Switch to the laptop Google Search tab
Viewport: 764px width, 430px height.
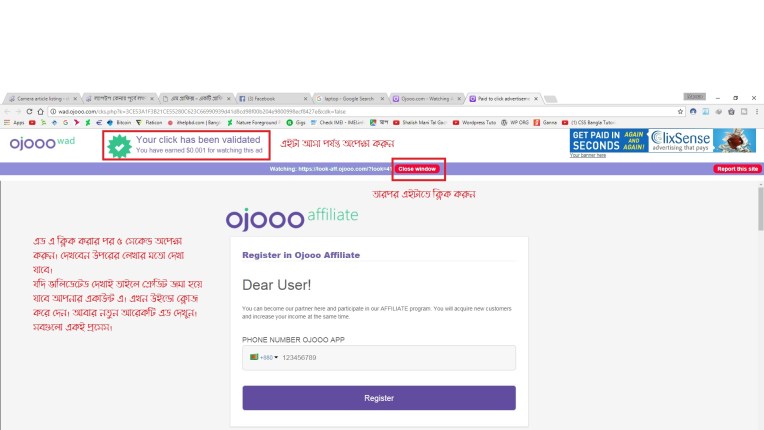point(347,99)
